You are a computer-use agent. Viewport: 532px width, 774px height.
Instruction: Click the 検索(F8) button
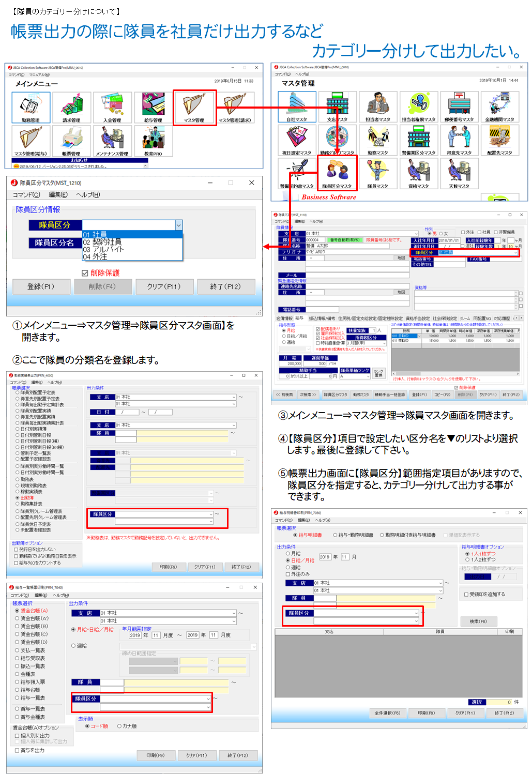(478, 621)
